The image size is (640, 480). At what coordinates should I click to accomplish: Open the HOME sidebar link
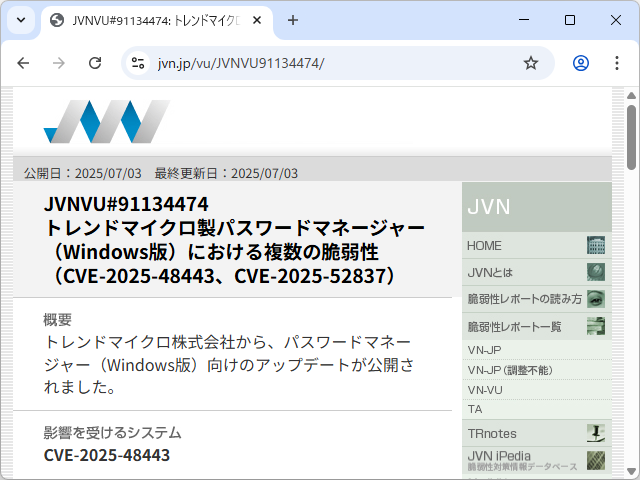pos(484,246)
